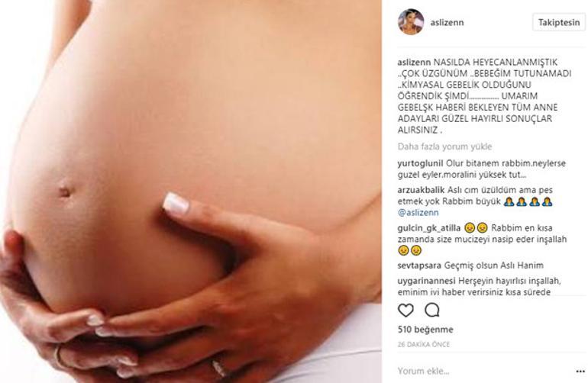Visit yurtoglunil commenter profile
The height and width of the screenshot is (383, 588).
point(420,163)
